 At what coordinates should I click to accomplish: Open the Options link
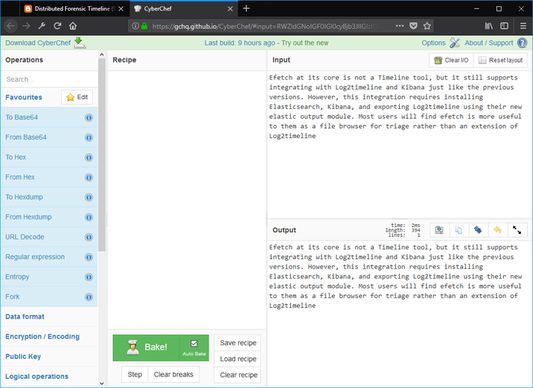pyautogui.click(x=433, y=43)
